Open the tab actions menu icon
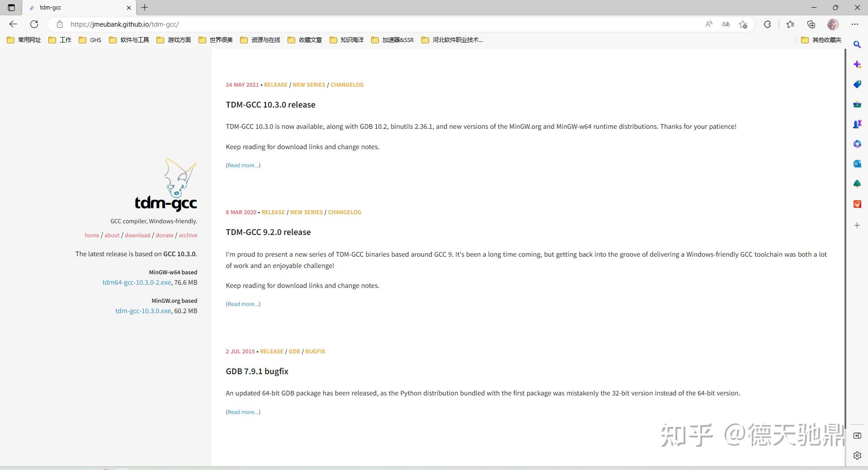This screenshot has height=470, width=868. [x=11, y=8]
